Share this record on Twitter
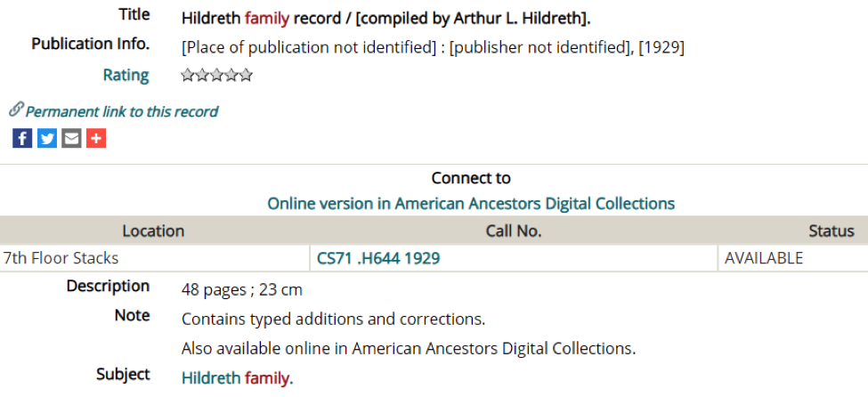 47,139
